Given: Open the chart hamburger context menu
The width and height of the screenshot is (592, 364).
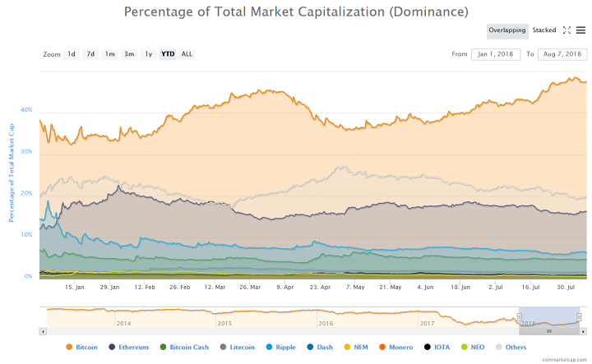Looking at the screenshot, I should coord(580,30).
